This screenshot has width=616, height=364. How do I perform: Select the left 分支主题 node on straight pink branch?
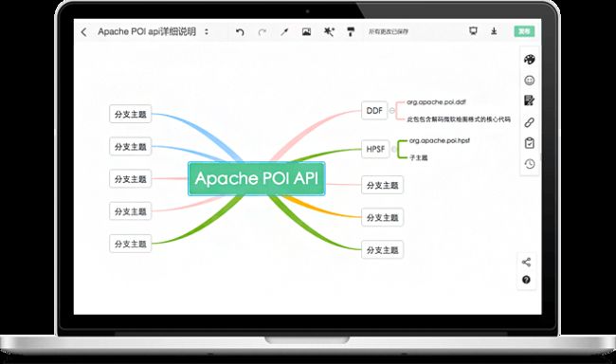tap(131, 179)
